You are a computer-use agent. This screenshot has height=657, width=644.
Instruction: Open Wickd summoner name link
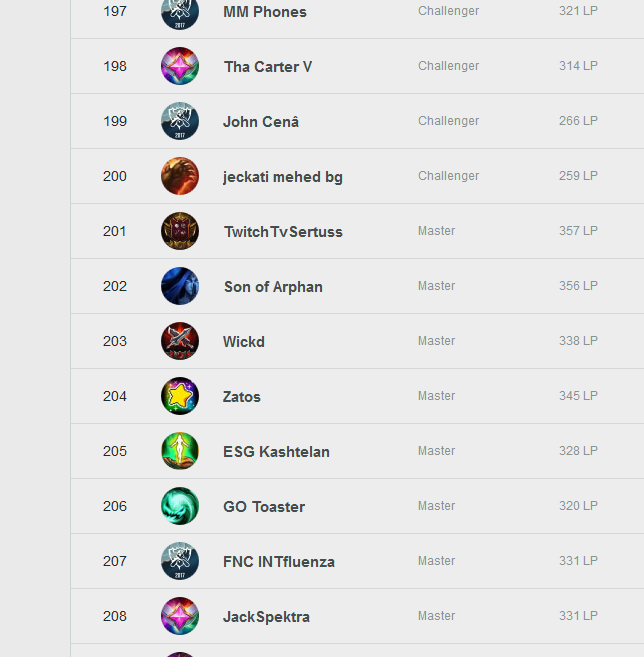(244, 341)
